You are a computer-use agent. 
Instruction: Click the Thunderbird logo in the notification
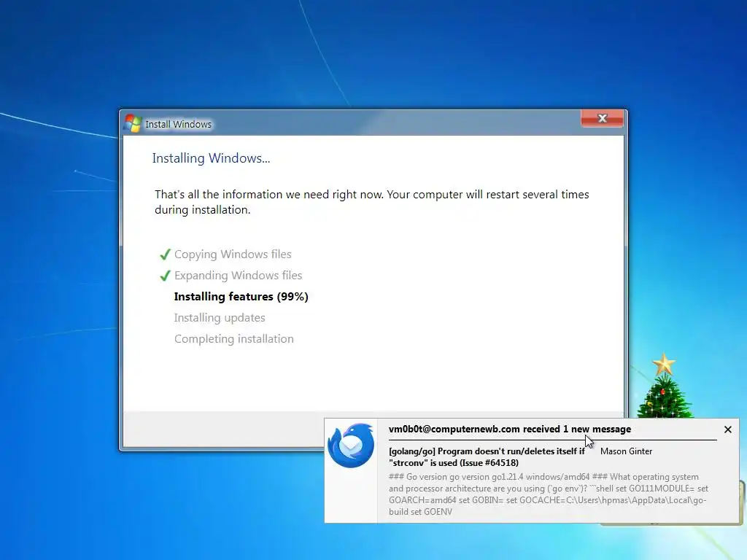351,446
